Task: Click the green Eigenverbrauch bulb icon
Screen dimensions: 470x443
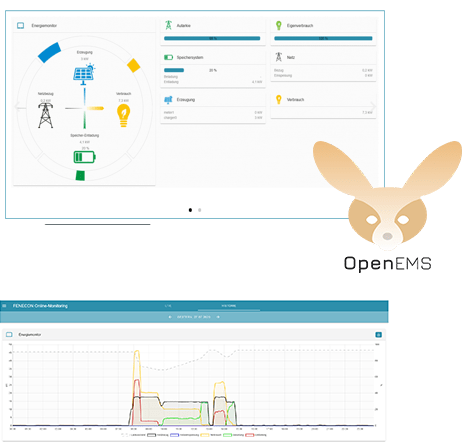Action: [279, 25]
